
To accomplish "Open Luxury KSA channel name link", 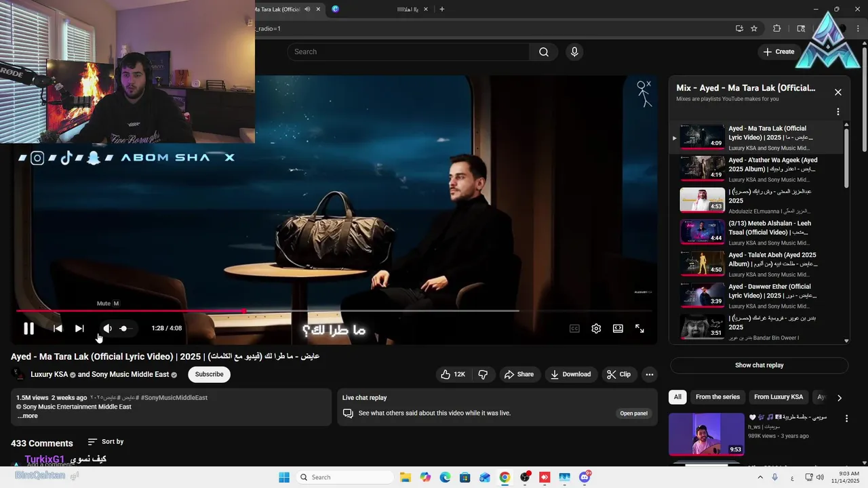I will pyautogui.click(x=49, y=375).
